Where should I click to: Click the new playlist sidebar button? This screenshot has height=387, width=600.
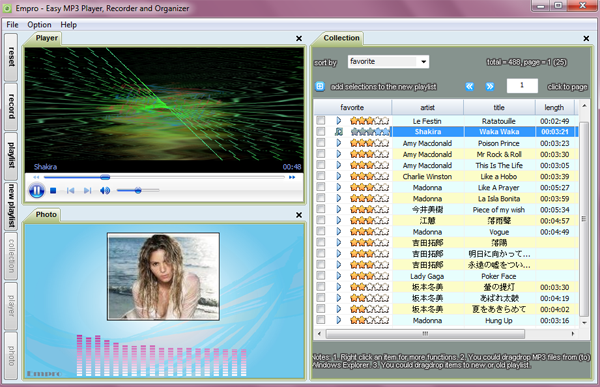(11, 206)
